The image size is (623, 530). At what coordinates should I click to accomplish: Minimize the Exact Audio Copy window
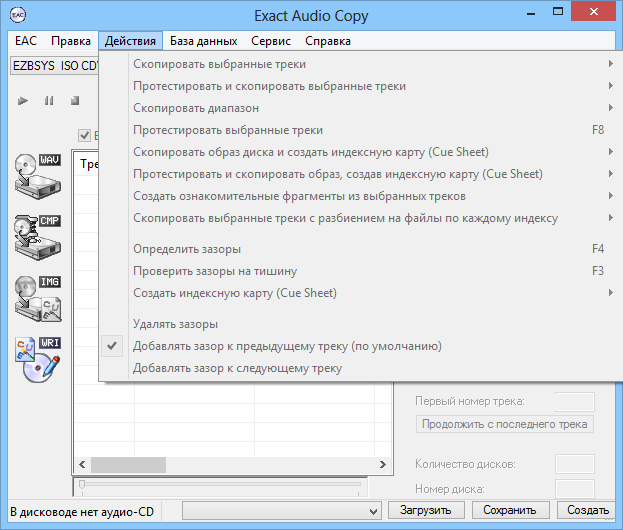pyautogui.click(x=531, y=13)
